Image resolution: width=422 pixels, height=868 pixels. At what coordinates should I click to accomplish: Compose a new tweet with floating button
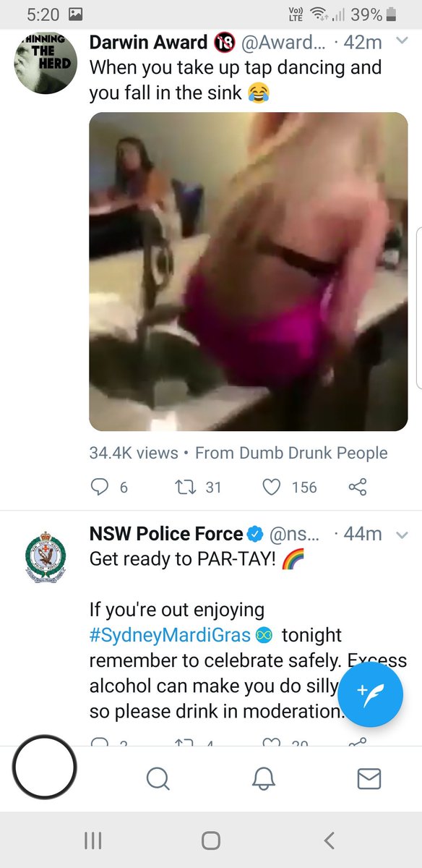click(x=371, y=694)
